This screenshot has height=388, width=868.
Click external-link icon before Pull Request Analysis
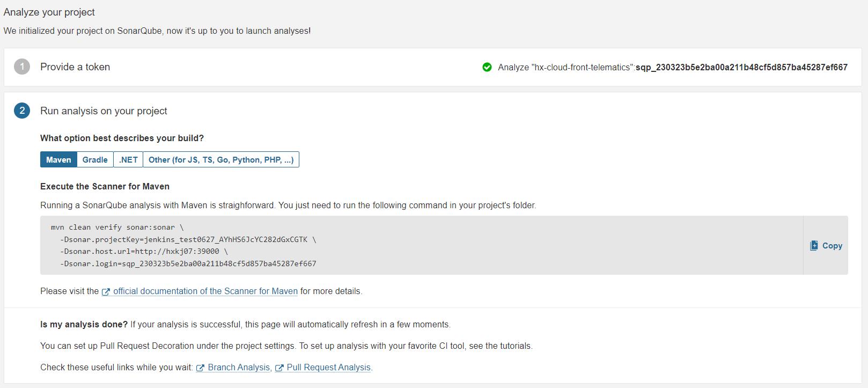[279, 368]
